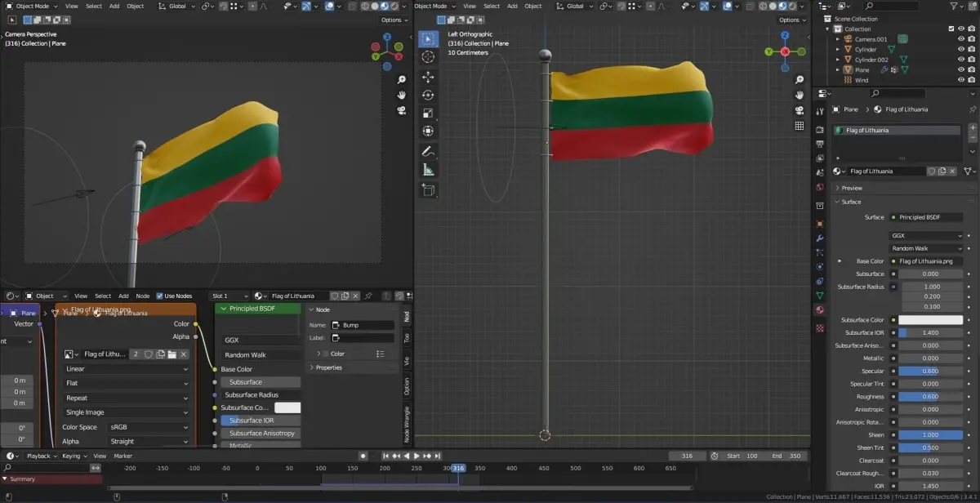Select the Cursor tool in right viewport
Screen dimensions: 980x503
(428, 57)
